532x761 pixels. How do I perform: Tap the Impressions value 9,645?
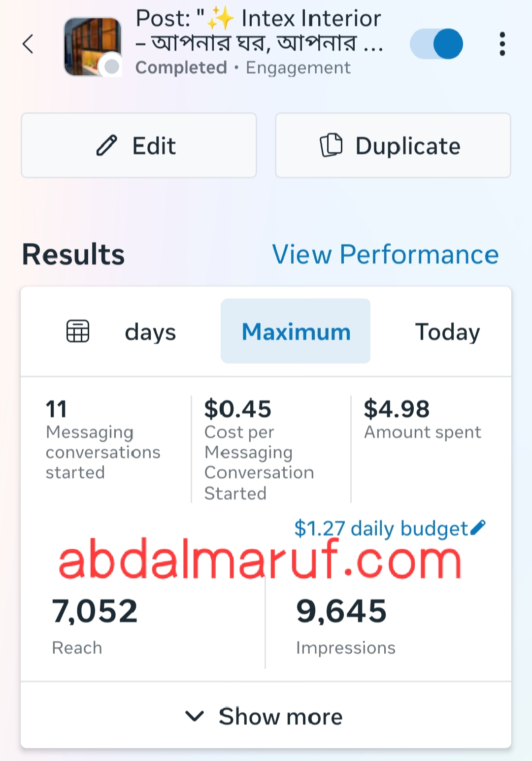341,611
